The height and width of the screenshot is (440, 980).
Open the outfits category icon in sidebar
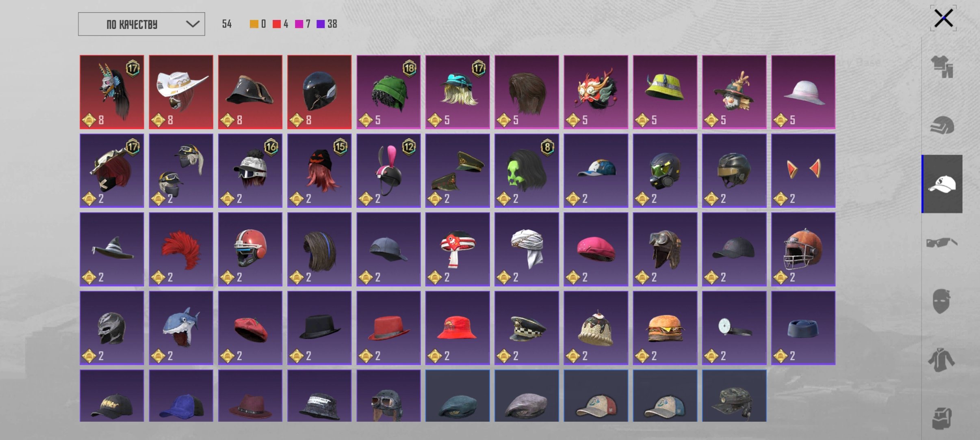click(942, 67)
